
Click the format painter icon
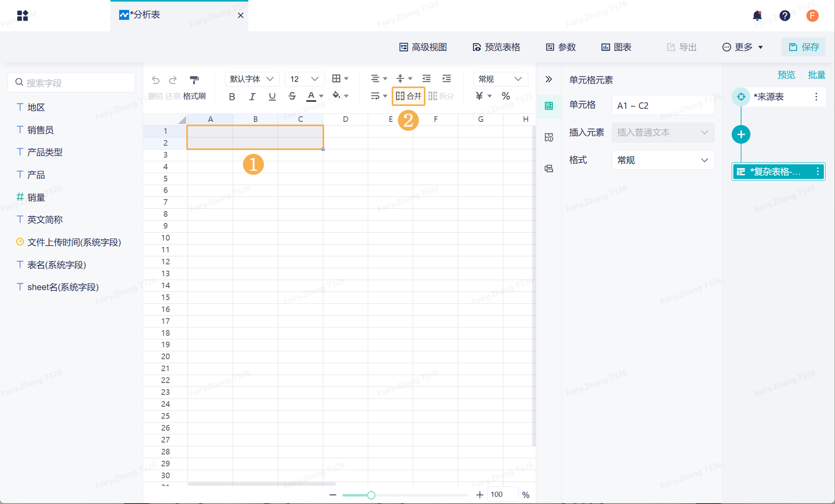click(x=194, y=80)
